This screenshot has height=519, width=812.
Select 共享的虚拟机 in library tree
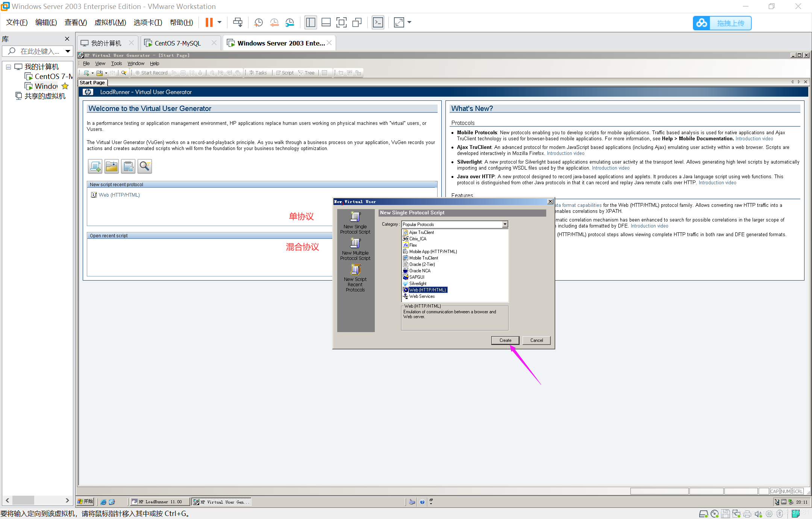[41, 96]
